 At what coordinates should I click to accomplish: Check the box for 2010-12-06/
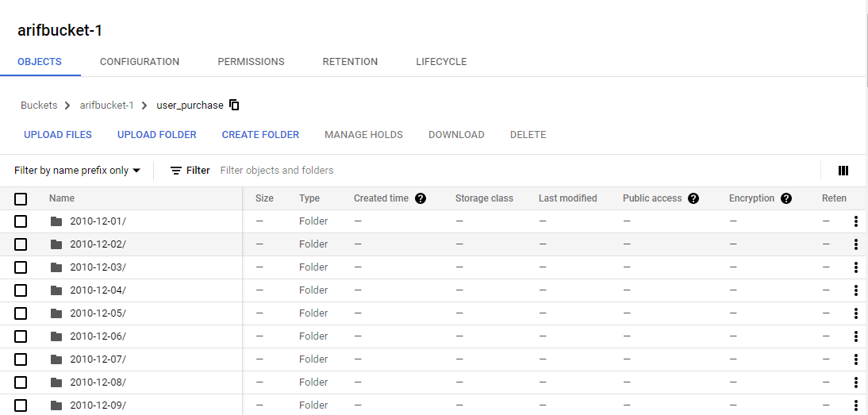21,336
